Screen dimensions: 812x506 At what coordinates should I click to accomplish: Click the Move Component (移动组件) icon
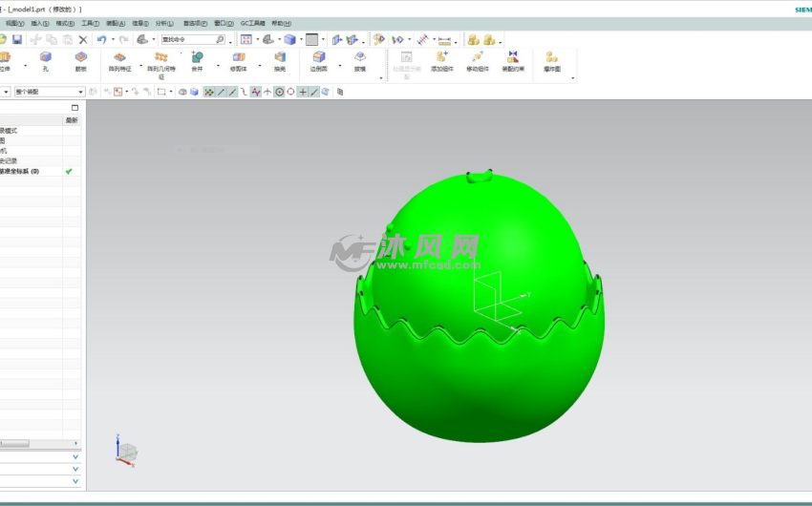coord(477,61)
